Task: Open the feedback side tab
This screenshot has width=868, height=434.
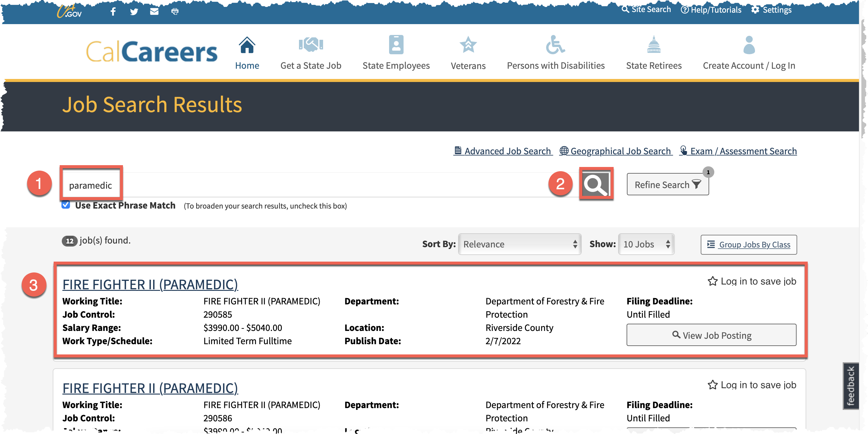Action: (850, 386)
